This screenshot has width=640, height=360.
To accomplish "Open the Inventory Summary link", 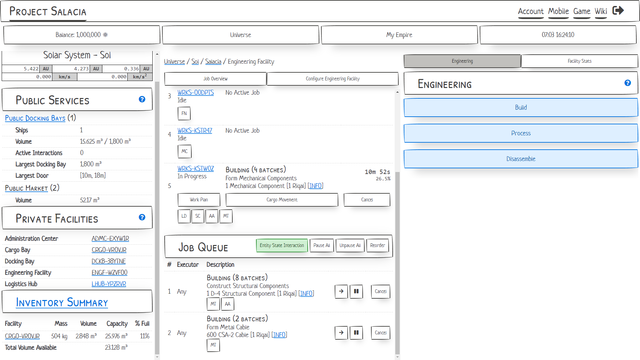I will coord(62,302).
